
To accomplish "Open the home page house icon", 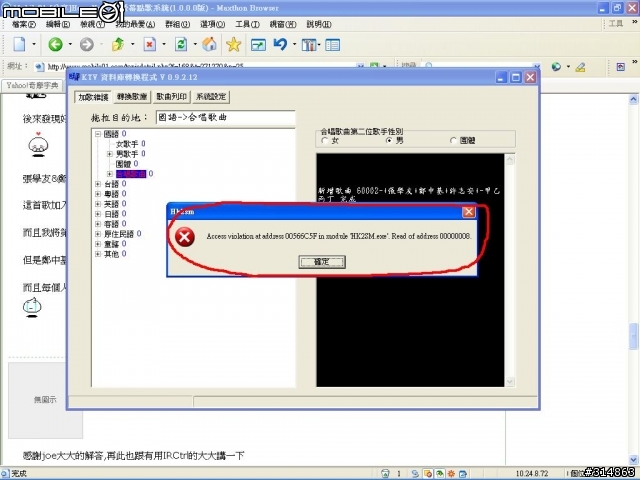I will click(x=209, y=44).
